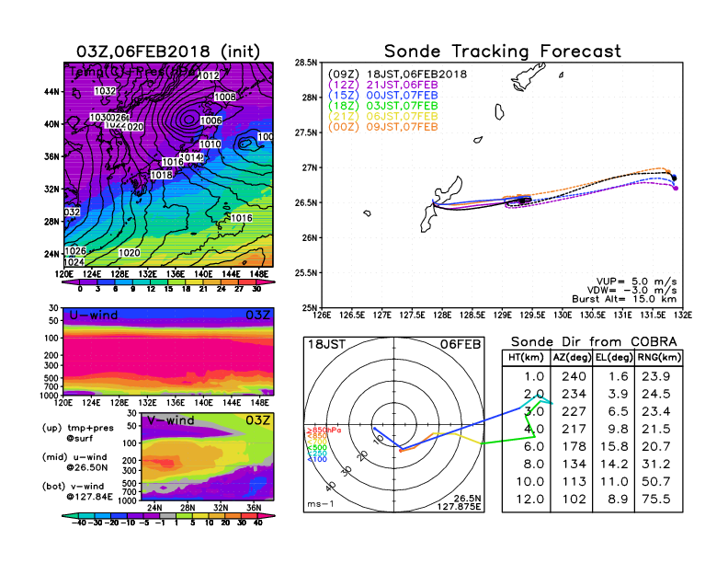Click azimuth cell "102" in the table
Screen dimensions: 728x563
574,500
